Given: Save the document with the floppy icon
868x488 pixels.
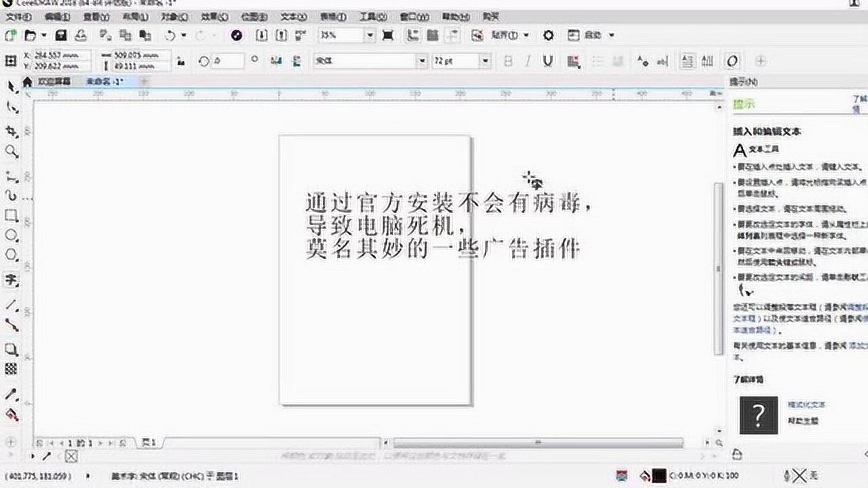Looking at the screenshot, I should click(61, 35).
